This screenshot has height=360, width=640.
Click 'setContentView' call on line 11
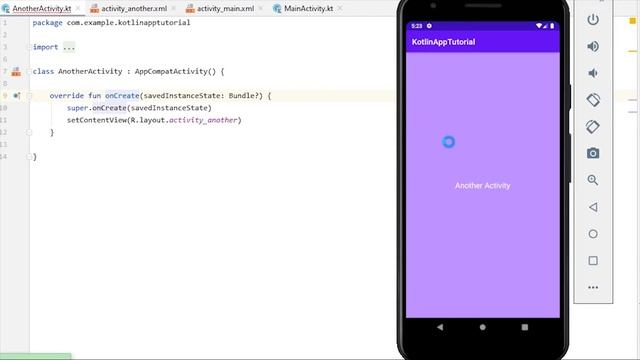click(97, 120)
